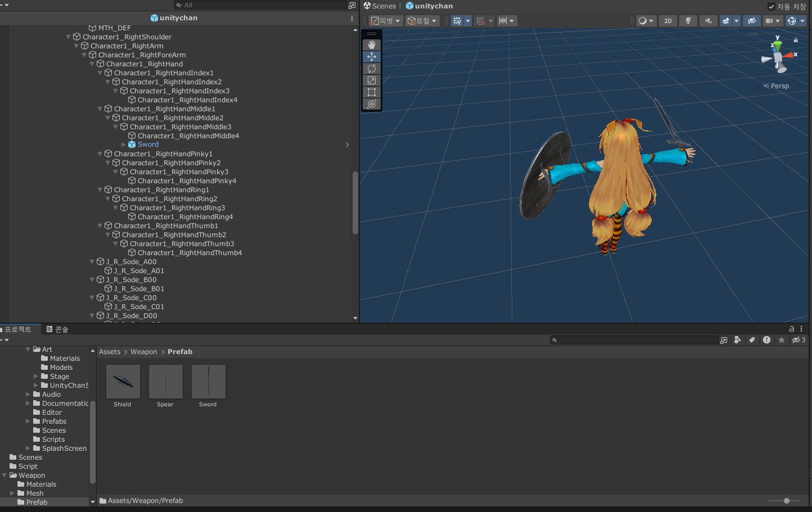Image resolution: width=812 pixels, height=512 pixels.
Task: Toggle scene audio mute icon
Action: pyautogui.click(x=709, y=21)
